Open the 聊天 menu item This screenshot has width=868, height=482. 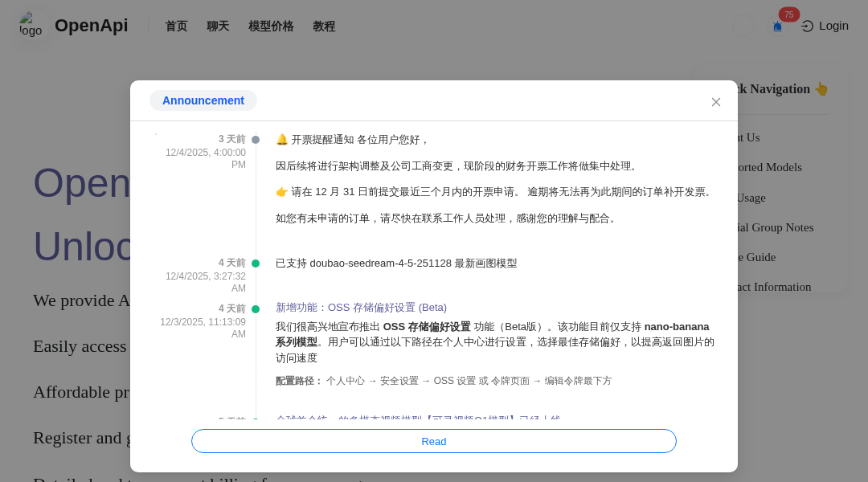point(218,26)
